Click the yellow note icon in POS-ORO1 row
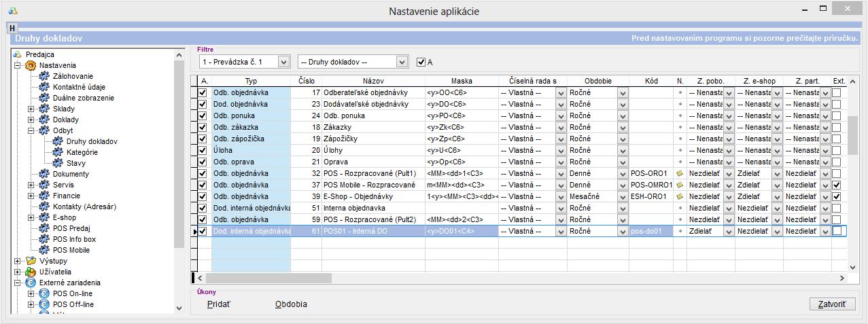The image size is (868, 324). coord(680,173)
